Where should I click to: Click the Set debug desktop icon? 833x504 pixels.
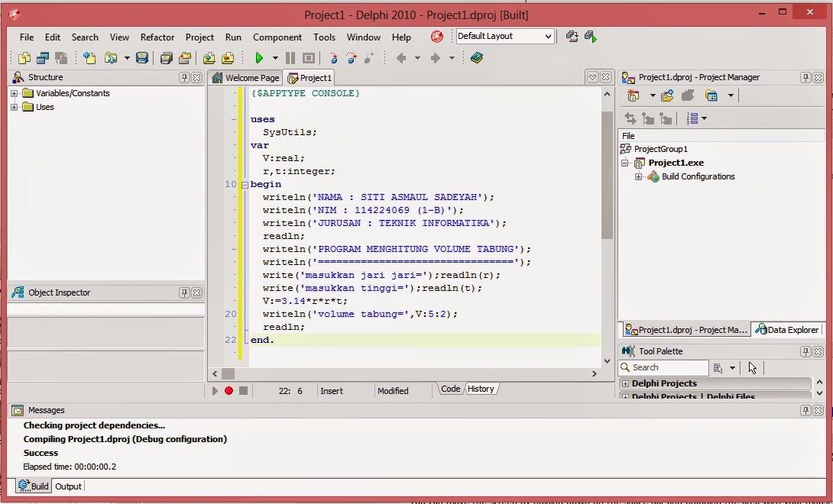point(591,36)
